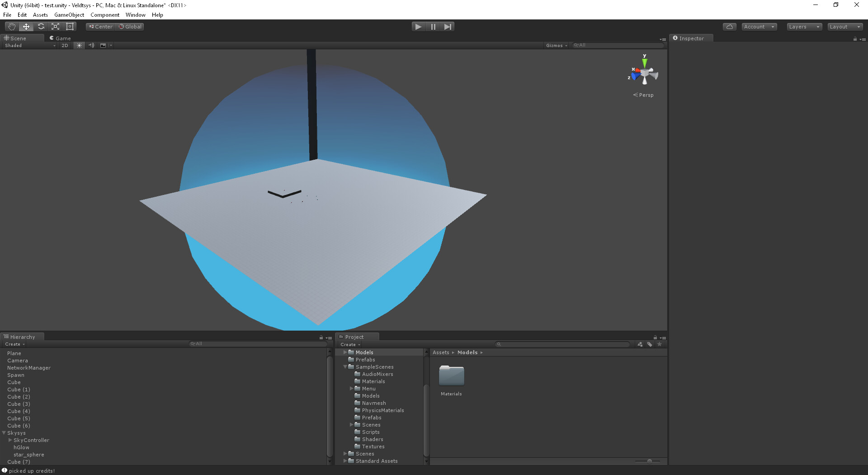Select the Hand tool in the toolbar
This screenshot has height=475, width=868.
click(11, 26)
